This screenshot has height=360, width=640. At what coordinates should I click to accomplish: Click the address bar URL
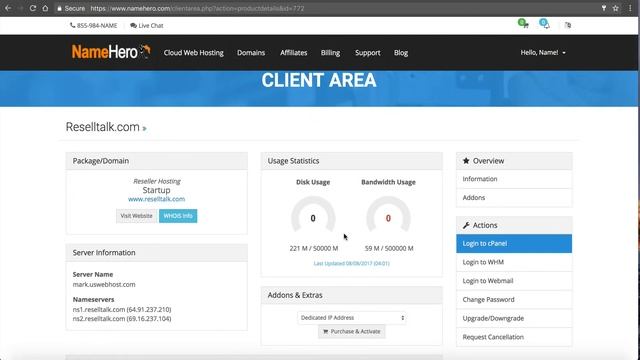coord(197,8)
